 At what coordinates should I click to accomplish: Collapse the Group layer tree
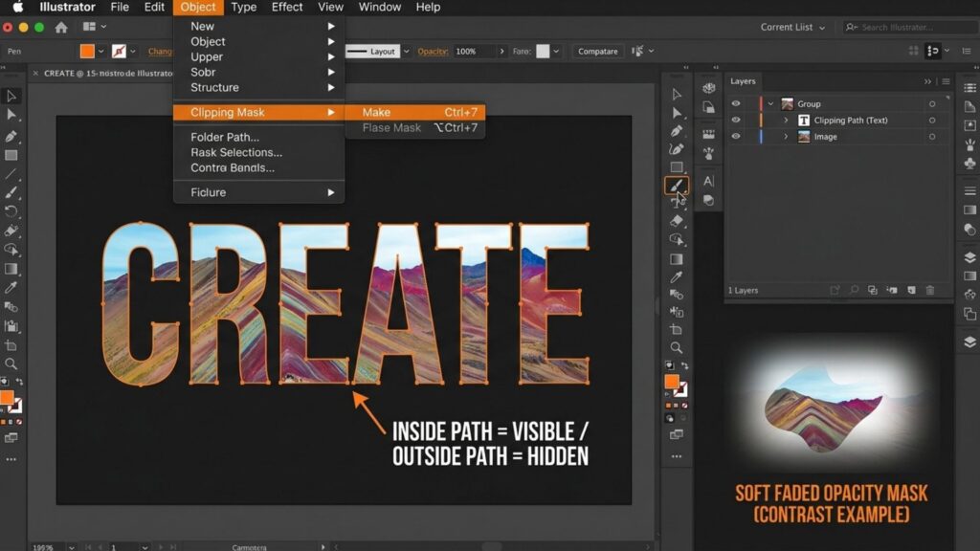point(770,103)
